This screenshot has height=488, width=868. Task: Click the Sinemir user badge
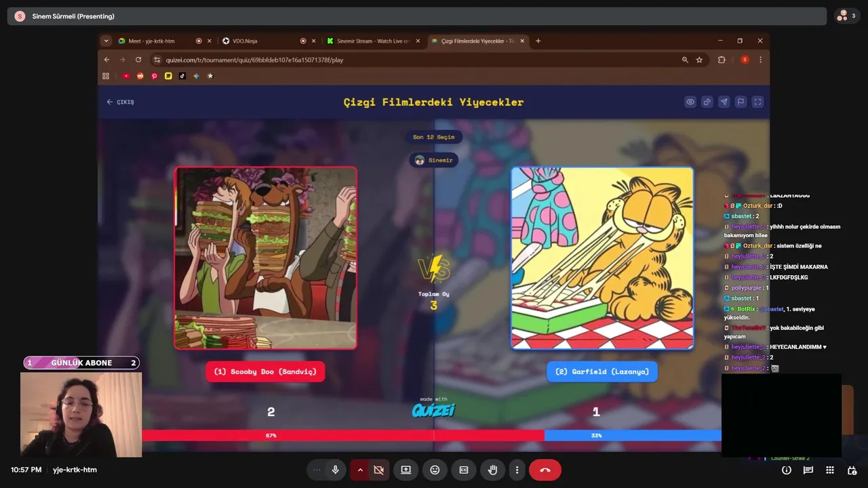(434, 160)
